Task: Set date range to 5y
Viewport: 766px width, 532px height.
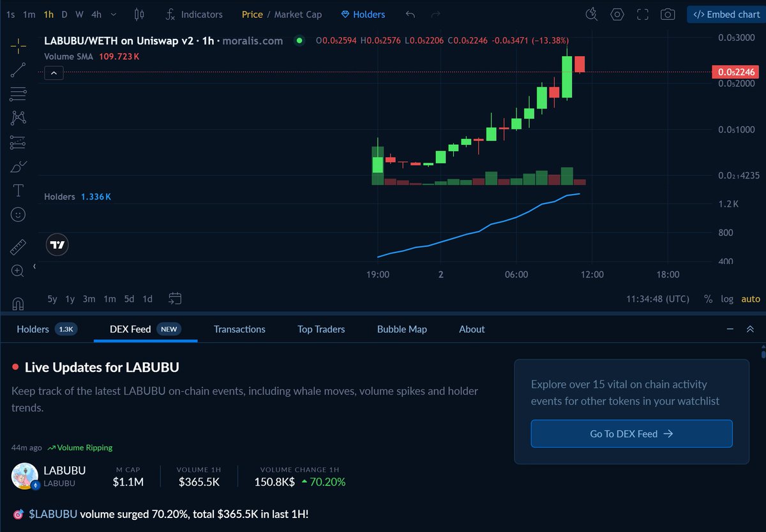Action: tap(52, 299)
